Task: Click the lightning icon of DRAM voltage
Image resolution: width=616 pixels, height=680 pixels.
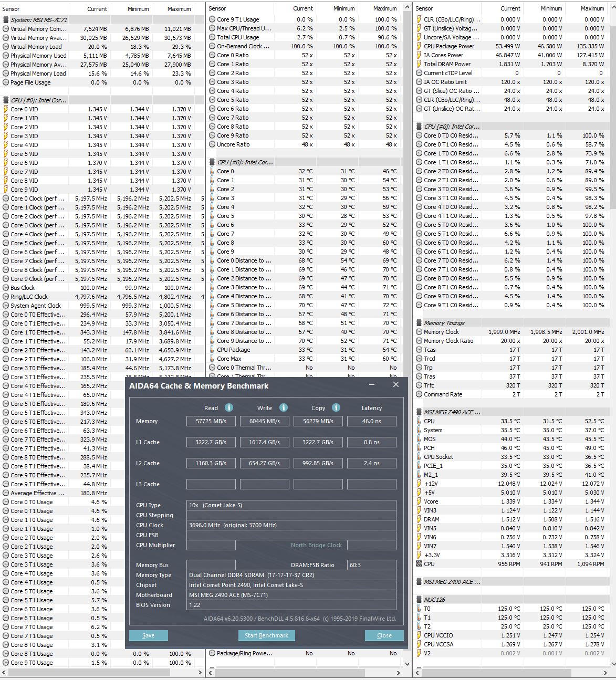Action: [x=419, y=519]
